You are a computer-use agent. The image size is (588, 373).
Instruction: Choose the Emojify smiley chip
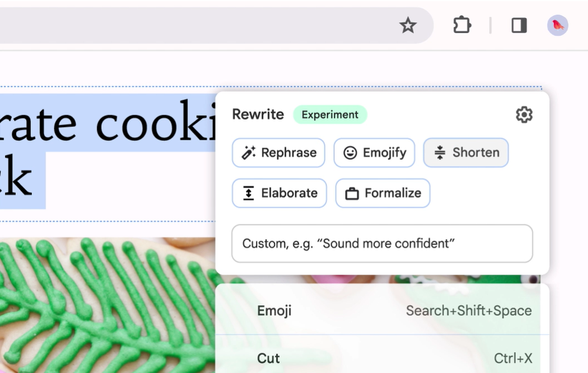(x=374, y=153)
